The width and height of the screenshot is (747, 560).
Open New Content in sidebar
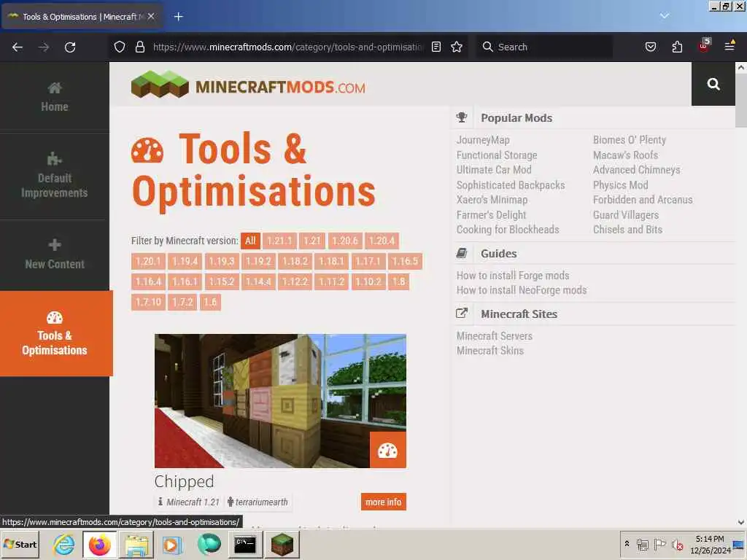click(x=54, y=254)
